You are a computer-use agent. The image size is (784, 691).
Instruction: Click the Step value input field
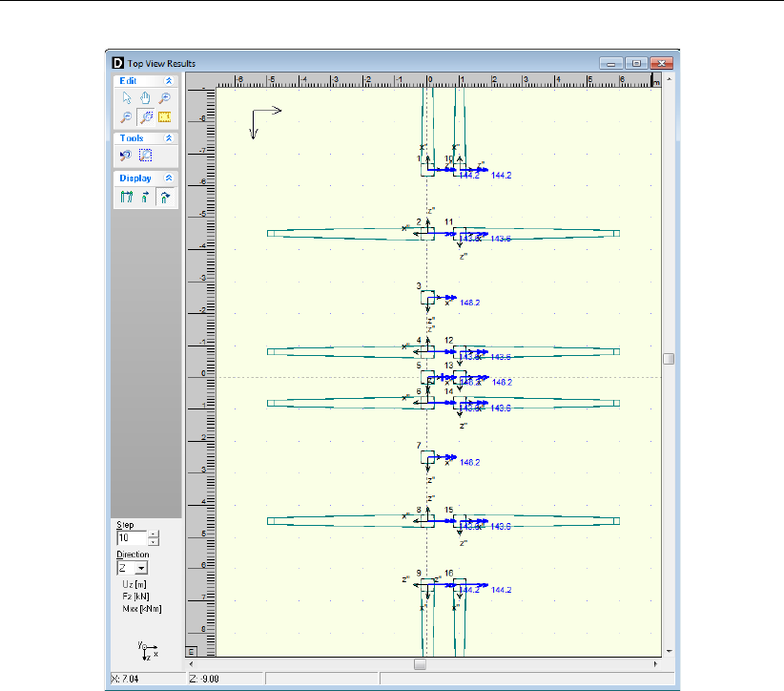point(132,538)
